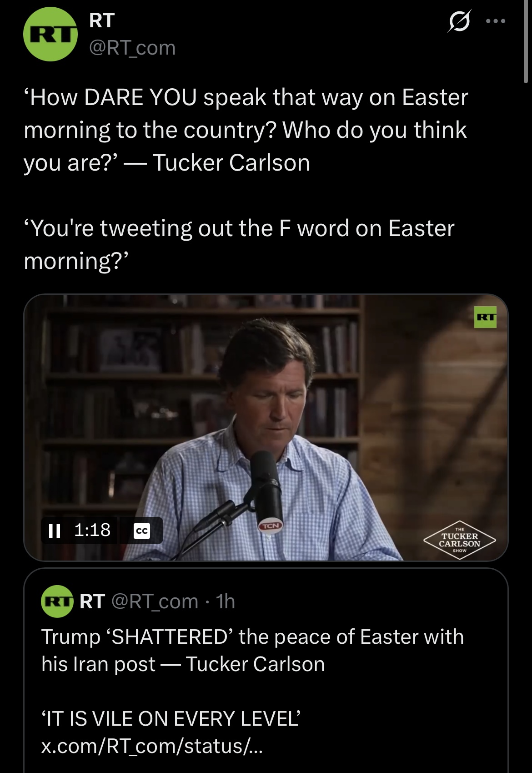532x773 pixels.
Task: Open quoted tweet 'Trump SHATTERED the peace' text
Action: click(x=252, y=651)
